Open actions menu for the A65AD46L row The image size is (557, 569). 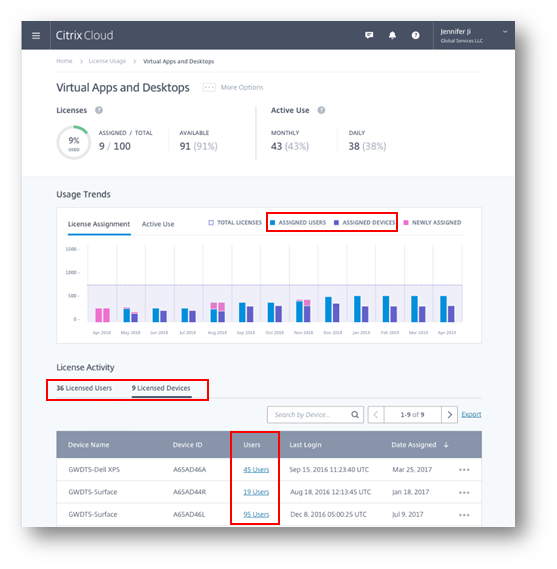tap(464, 515)
